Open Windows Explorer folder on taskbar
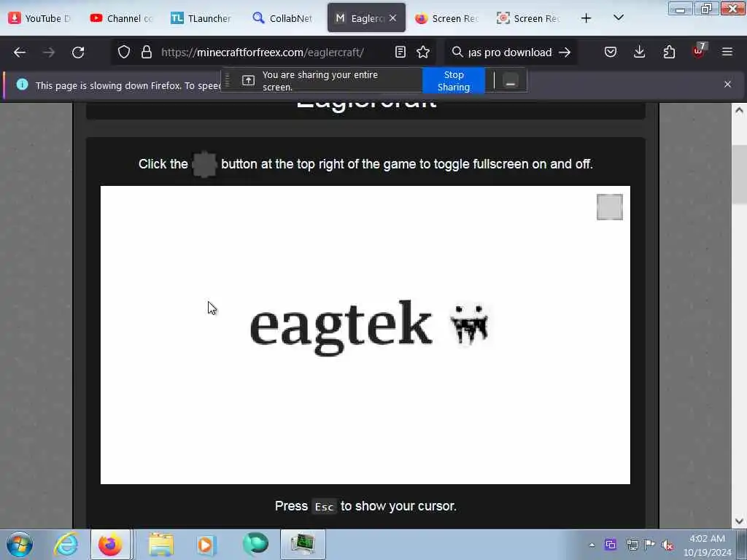The width and height of the screenshot is (747, 560). tap(161, 544)
